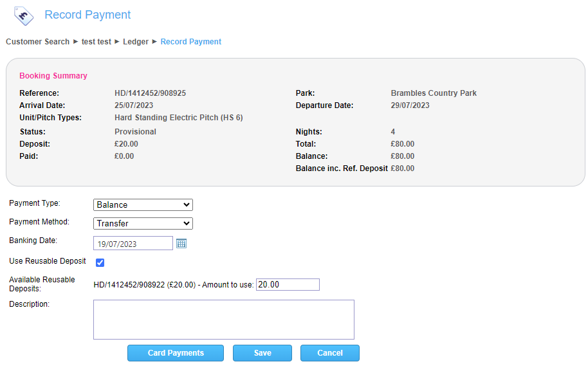This screenshot has height=373, width=588.
Task: Open the calendar picker next to Banking Date
Action: pyautogui.click(x=181, y=243)
